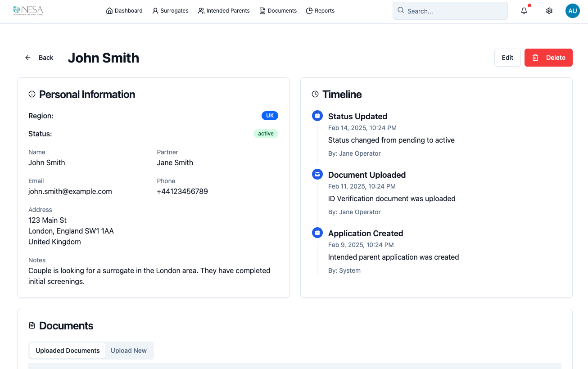The width and height of the screenshot is (588, 369).
Task: Click 'Feb 9, 2025, 10:24 PM' timestamp
Action: tap(361, 245)
